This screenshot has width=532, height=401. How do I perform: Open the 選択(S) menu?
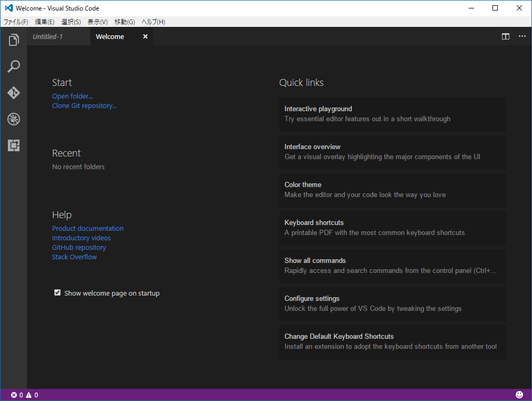[71, 22]
